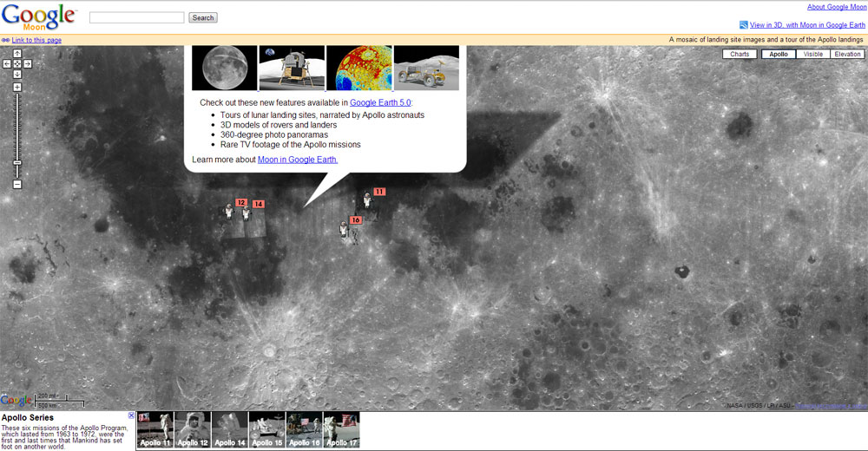Click the Google Moon logo

click(39, 17)
